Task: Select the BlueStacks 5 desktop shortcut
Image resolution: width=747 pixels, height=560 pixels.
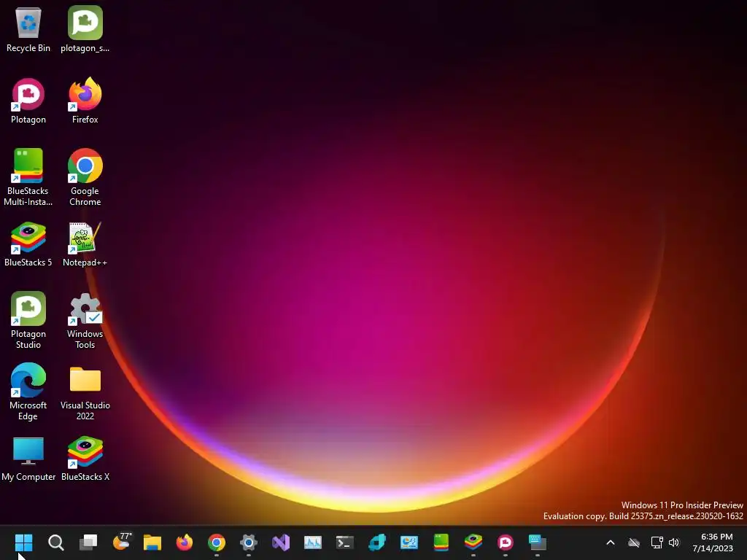Action: coord(28,244)
